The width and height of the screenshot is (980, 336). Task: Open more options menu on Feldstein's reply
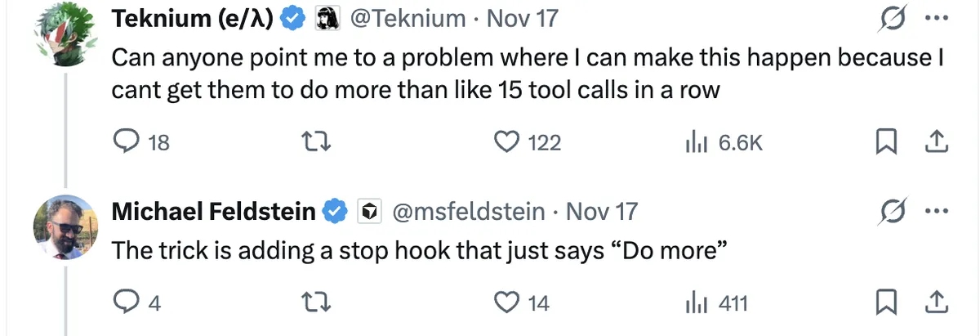click(935, 212)
